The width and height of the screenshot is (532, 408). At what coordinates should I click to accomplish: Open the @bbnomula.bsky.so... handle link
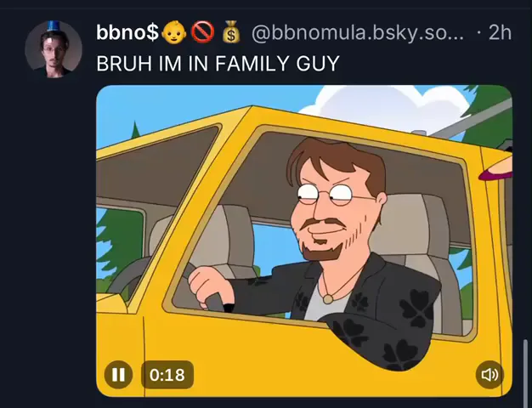pyautogui.click(x=358, y=33)
